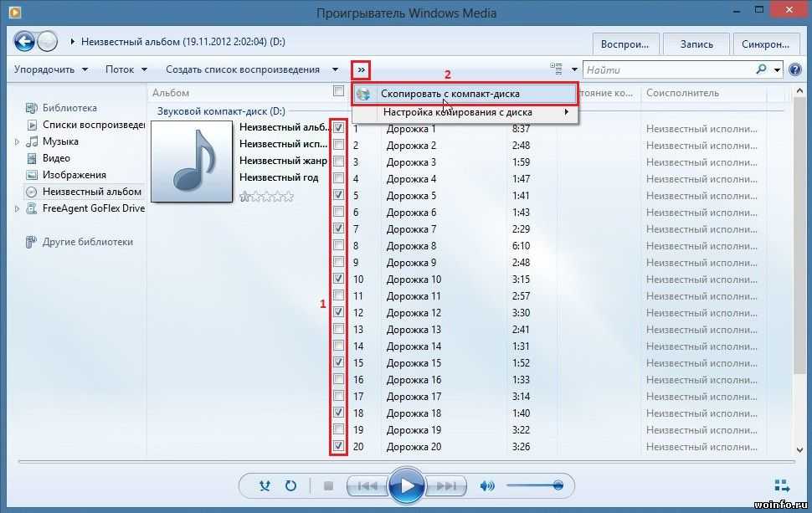Mute the sound with speaker icon
Viewport: 812px width, 513px height.
pos(487,485)
